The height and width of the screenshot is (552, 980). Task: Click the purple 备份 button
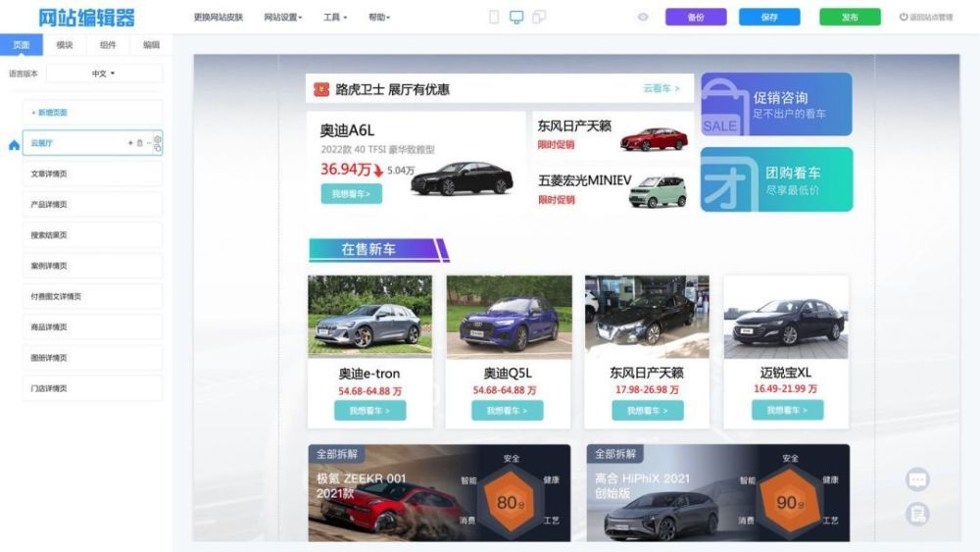point(696,17)
